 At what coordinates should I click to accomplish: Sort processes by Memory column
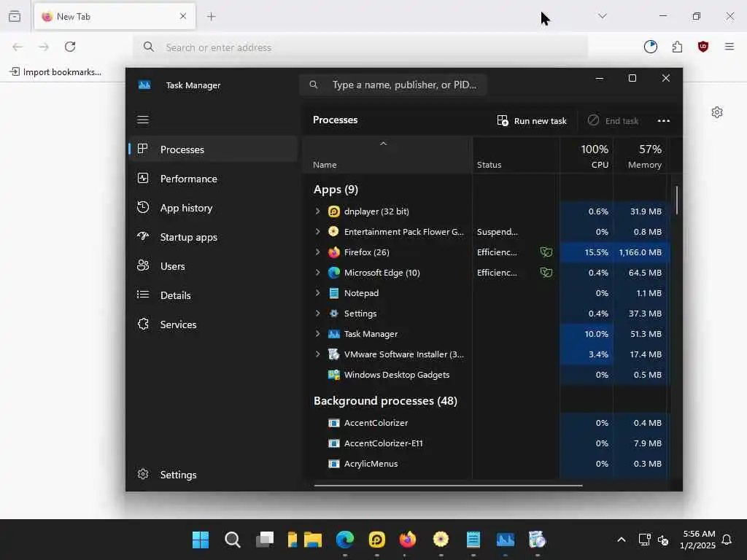[640, 156]
